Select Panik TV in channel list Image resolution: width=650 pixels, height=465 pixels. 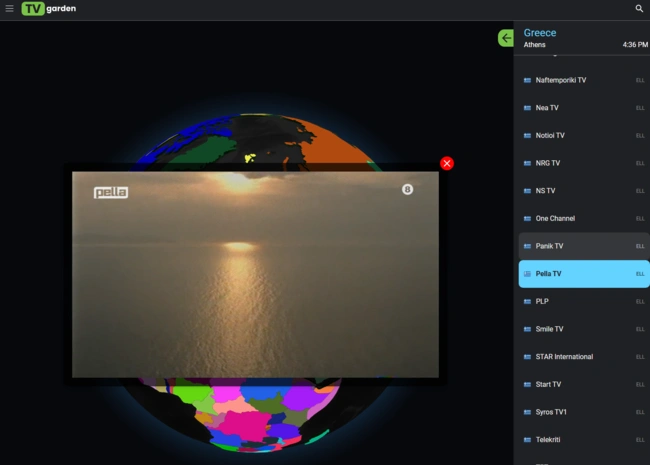click(550, 246)
